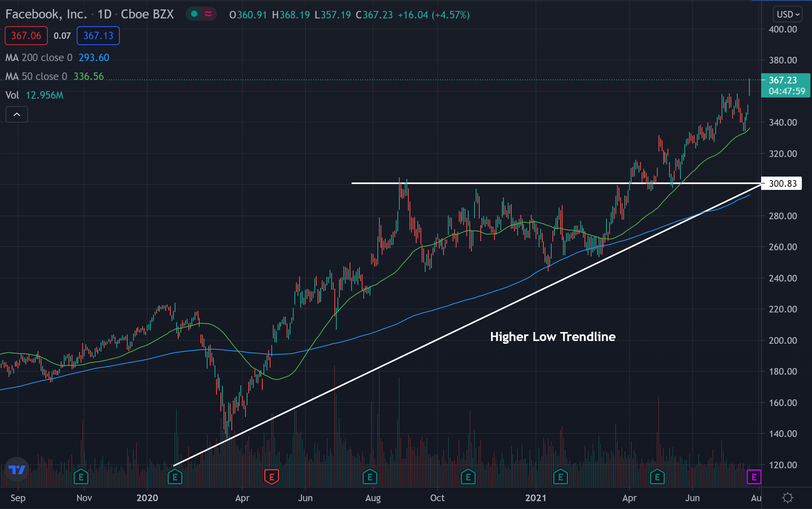Open the chart settings gear icon
812x509 pixels.
(787, 498)
